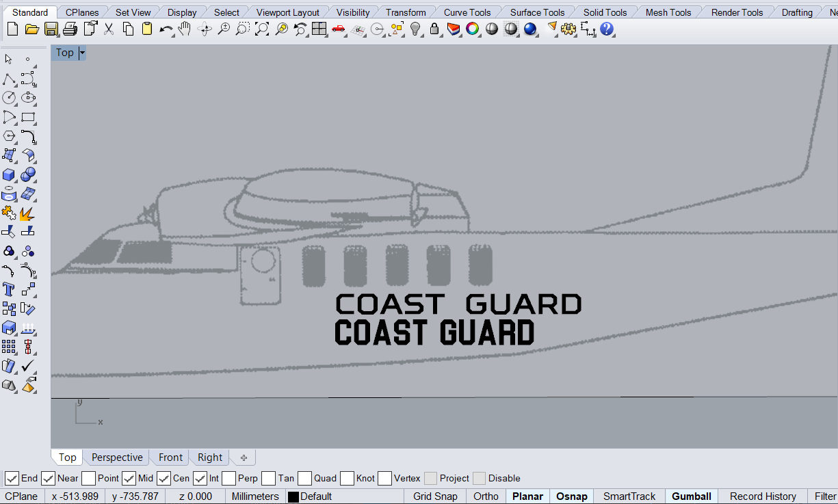Click the Save file icon
The image size is (838, 504).
pos(51,29)
